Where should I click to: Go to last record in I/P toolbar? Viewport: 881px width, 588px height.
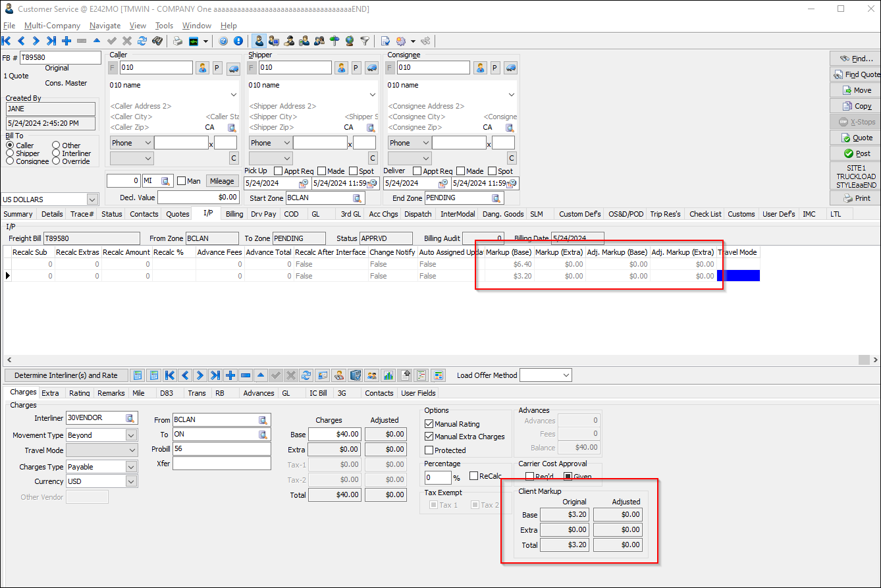pyautogui.click(x=215, y=375)
